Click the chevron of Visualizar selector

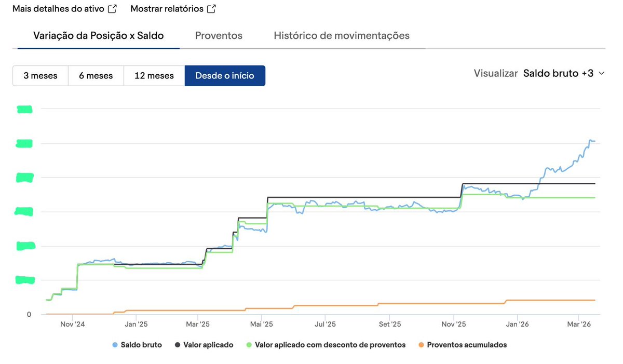(602, 74)
